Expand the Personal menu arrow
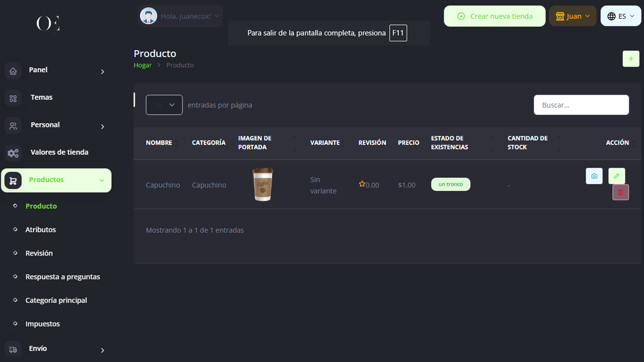The image size is (644, 362). 102,126
